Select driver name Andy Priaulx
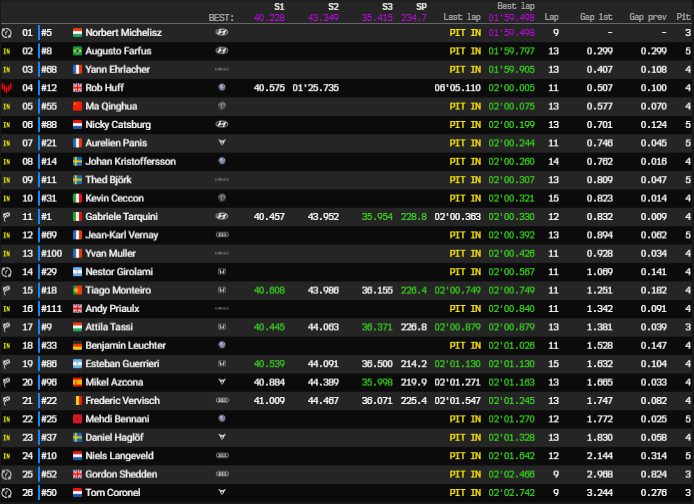 (x=112, y=308)
